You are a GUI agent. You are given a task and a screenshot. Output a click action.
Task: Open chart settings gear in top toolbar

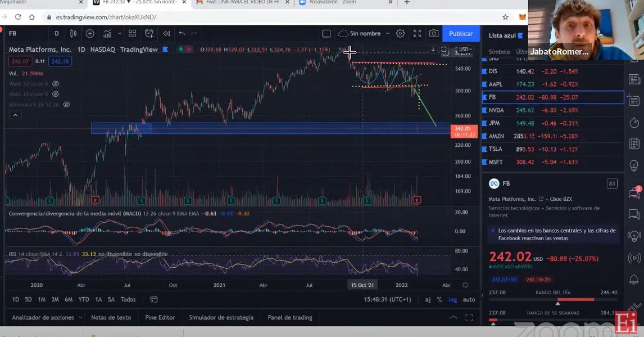pyautogui.click(x=400, y=33)
